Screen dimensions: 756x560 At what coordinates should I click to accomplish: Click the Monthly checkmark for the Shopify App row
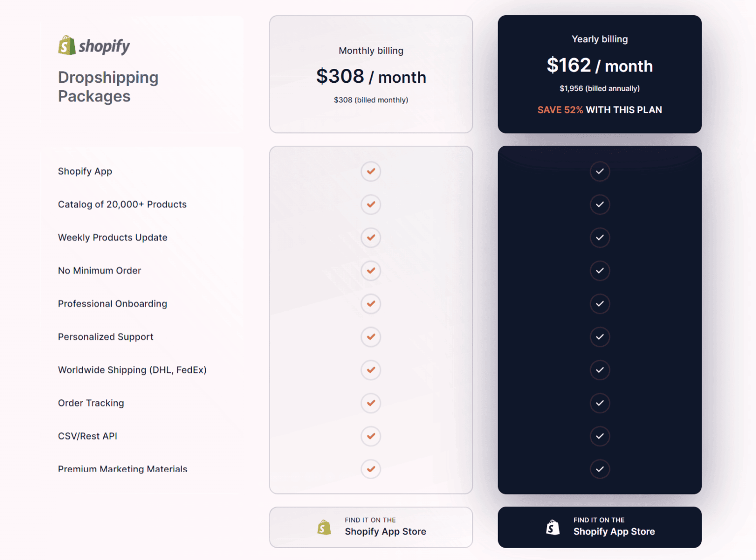click(371, 171)
